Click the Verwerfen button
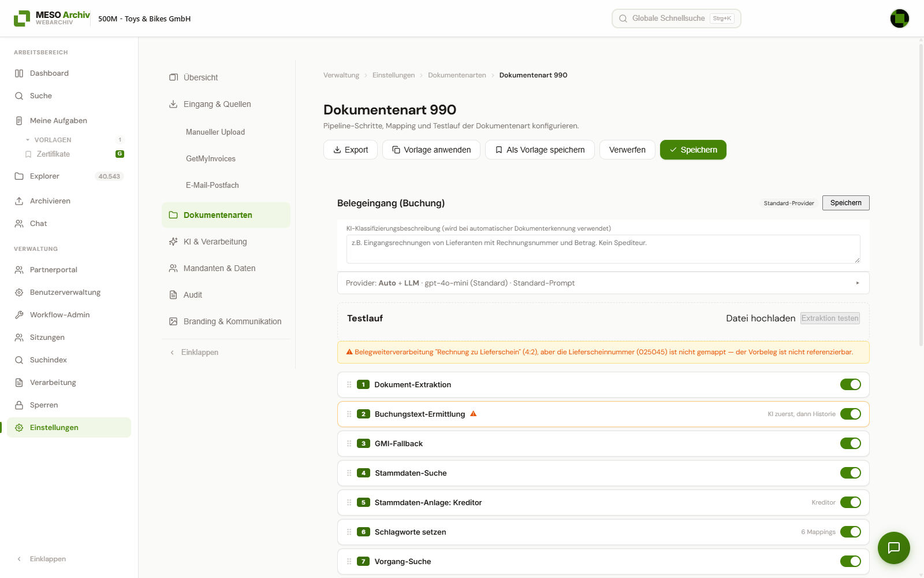This screenshot has height=578, width=924. (x=627, y=150)
